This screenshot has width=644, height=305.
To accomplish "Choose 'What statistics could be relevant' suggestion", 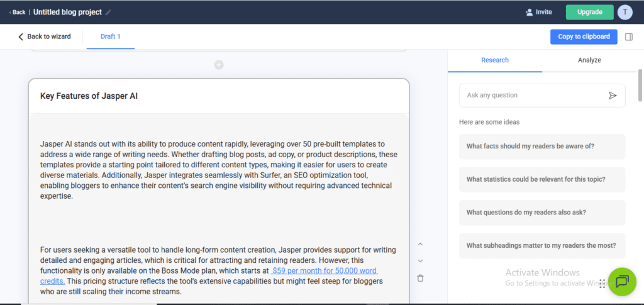I will click(542, 179).
